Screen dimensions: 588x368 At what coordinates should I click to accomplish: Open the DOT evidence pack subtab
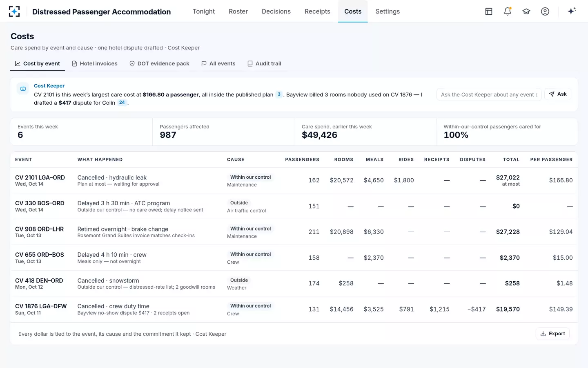(159, 63)
